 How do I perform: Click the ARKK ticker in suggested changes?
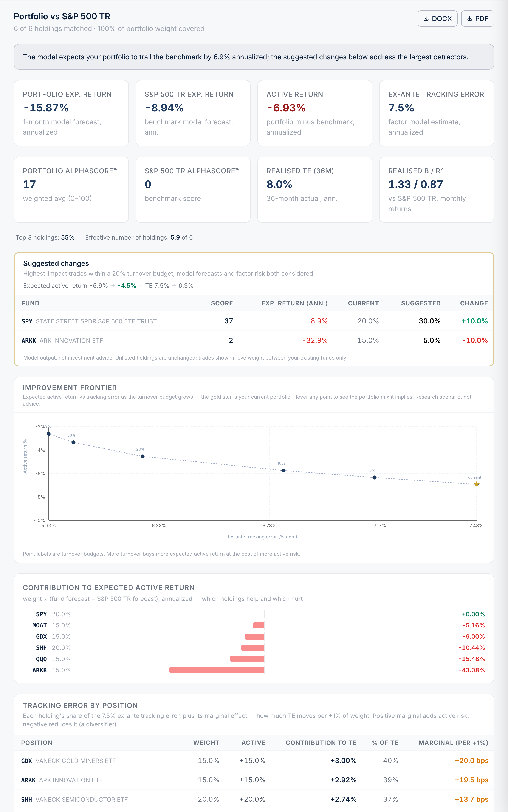[29, 341]
